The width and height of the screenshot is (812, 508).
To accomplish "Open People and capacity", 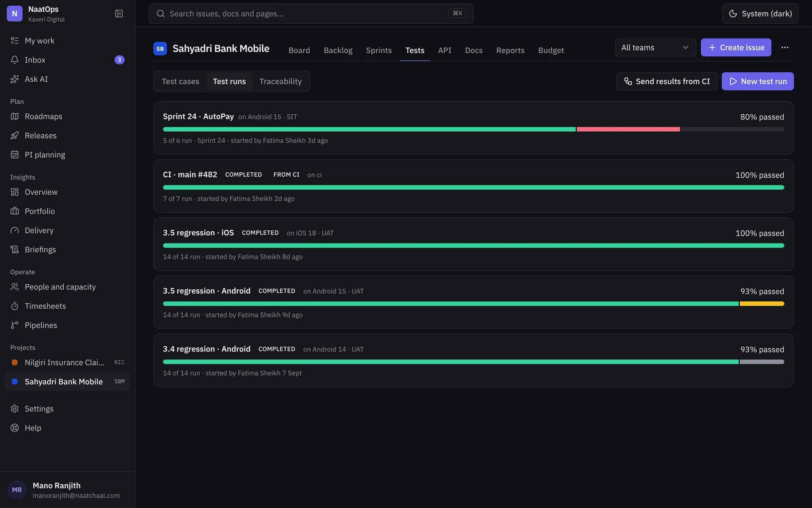I will (x=67, y=287).
